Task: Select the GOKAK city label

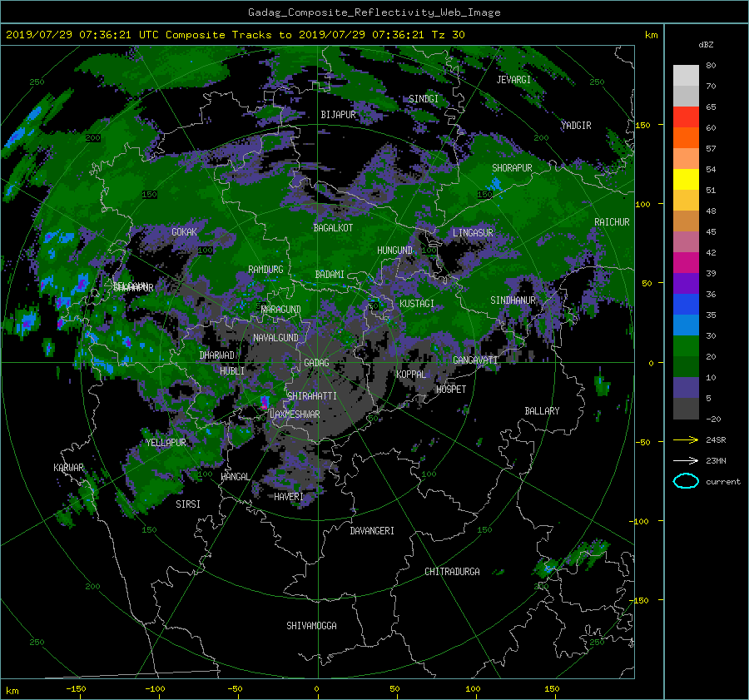Action: (184, 231)
